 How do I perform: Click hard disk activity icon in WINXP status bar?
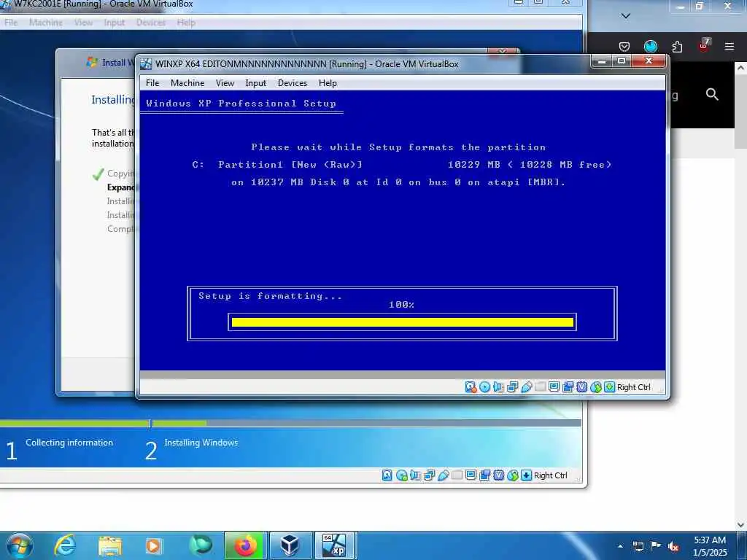coord(471,387)
